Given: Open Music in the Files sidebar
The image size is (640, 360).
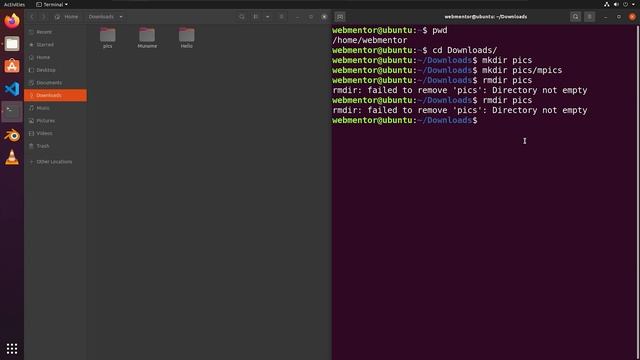Looking at the screenshot, I should pos(56,108).
